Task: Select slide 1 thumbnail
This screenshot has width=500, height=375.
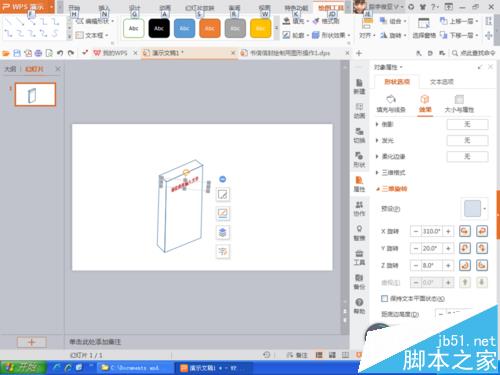Action: (x=35, y=95)
